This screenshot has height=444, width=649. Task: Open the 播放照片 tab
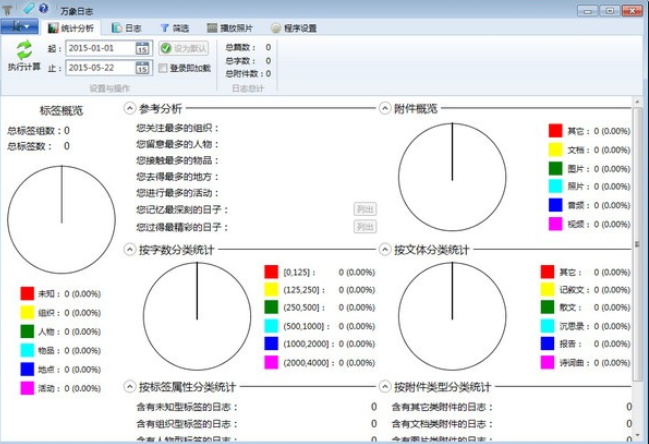tap(230, 28)
